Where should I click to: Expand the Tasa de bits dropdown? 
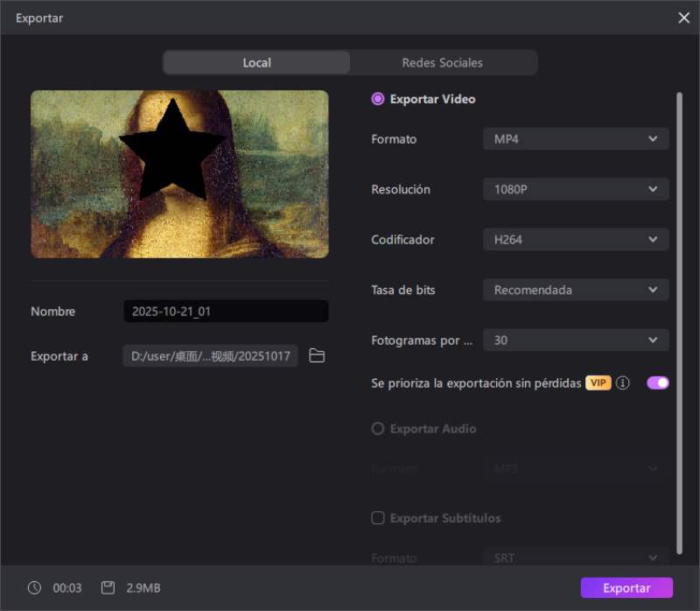(x=576, y=290)
